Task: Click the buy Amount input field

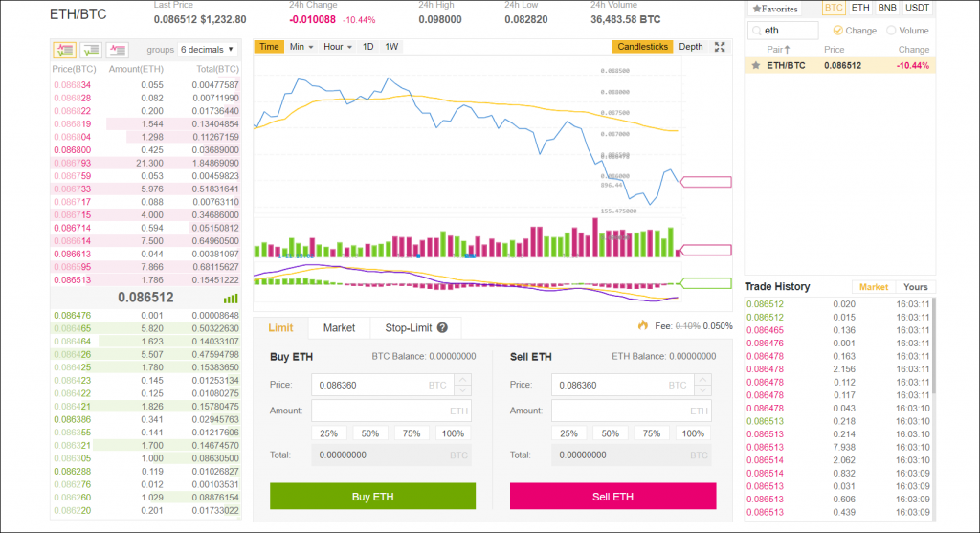Action: point(391,411)
